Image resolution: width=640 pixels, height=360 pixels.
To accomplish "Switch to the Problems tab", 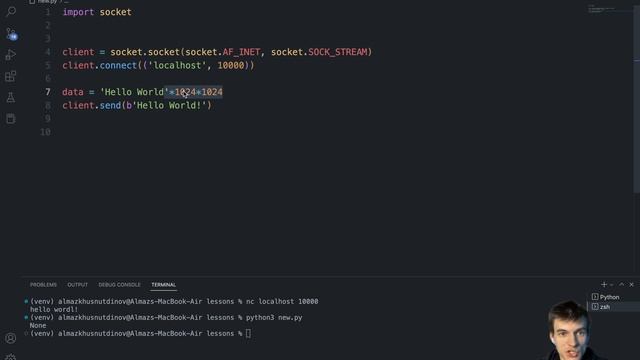I will [x=43, y=284].
